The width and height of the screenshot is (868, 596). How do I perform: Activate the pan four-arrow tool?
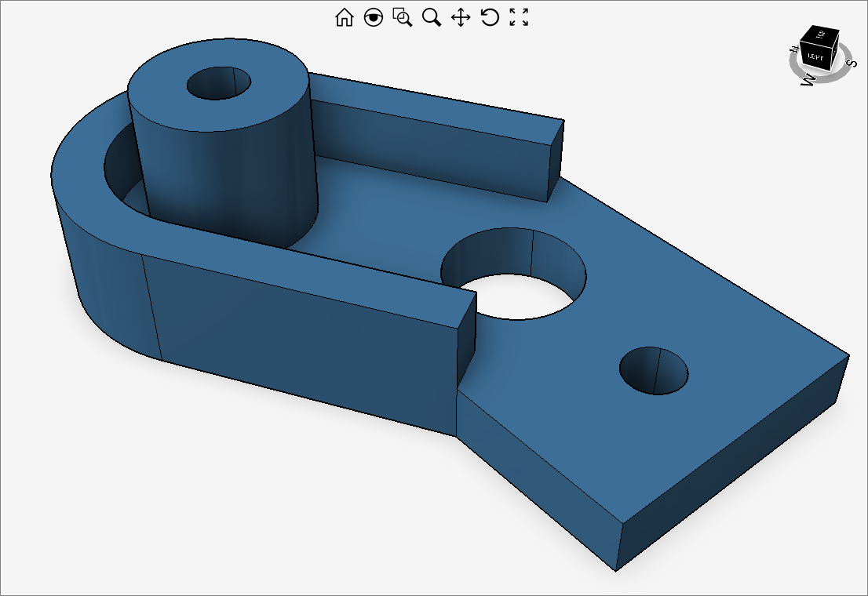pos(461,17)
